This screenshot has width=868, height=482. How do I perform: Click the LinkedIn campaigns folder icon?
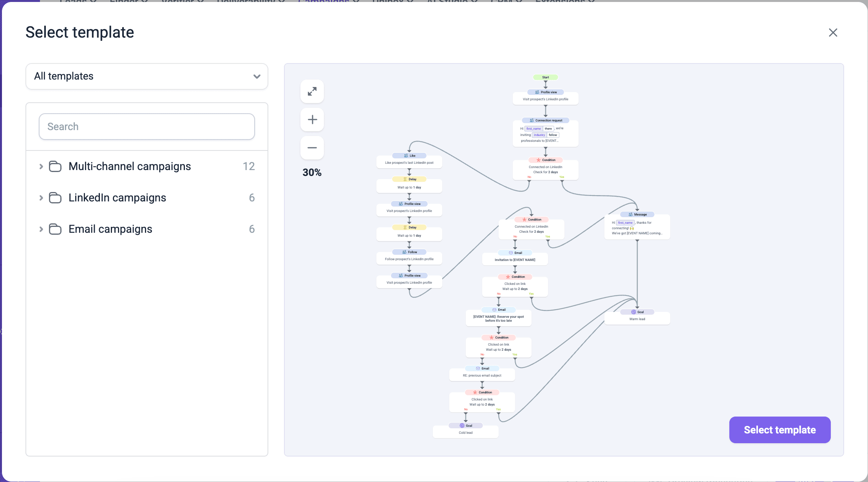point(55,198)
